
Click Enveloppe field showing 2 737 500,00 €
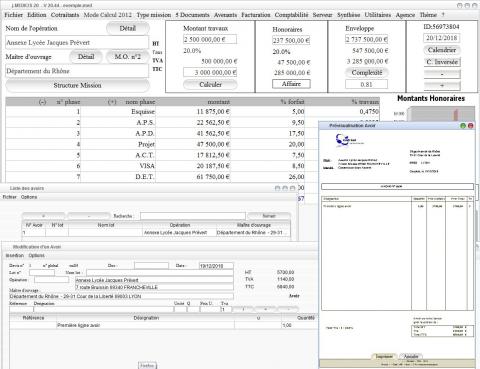click(366, 39)
